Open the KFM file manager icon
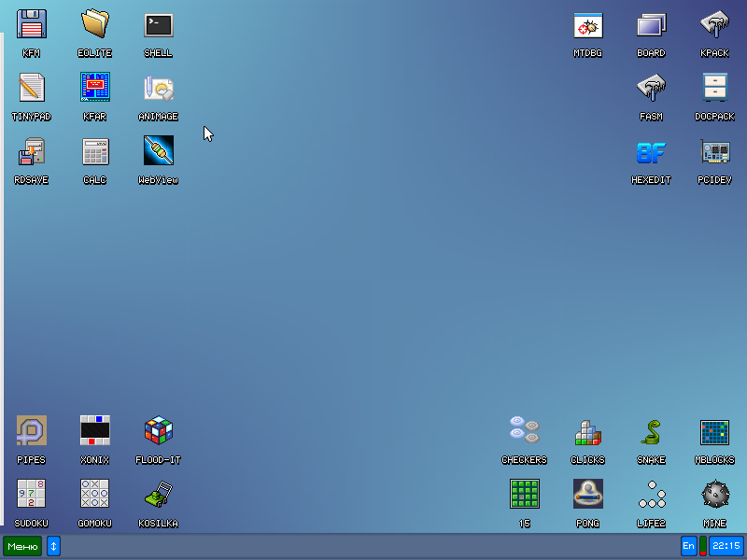This screenshot has height=560, width=747. click(32, 25)
